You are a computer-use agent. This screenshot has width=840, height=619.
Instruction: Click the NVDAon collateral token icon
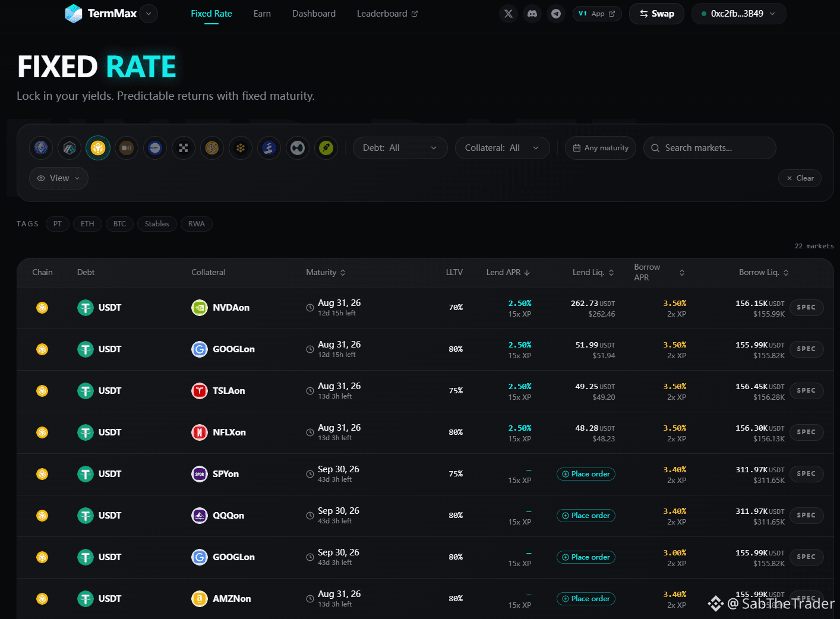pos(200,308)
